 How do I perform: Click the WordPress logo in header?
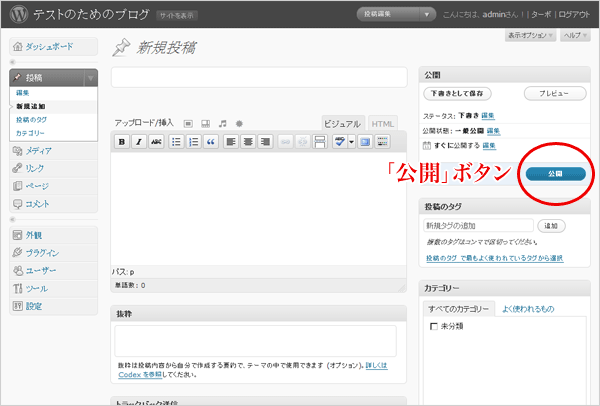tap(19, 14)
